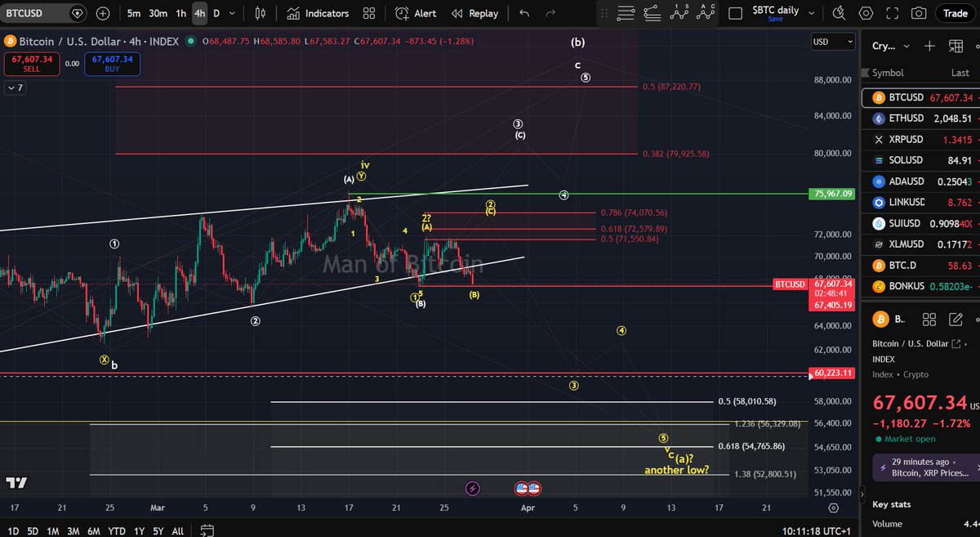Open the '29 minutes ago Bitcoin, XRP Prices' news item
This screenshot has width=980, height=537.
[x=926, y=468]
